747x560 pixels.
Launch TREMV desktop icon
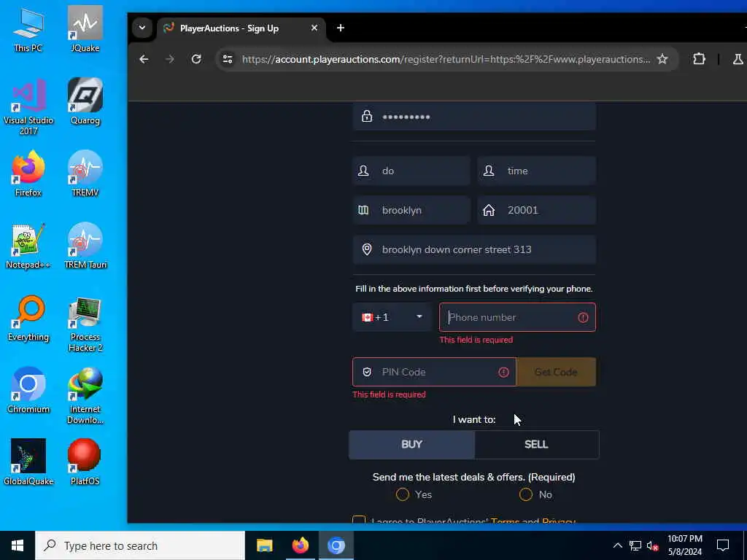85,174
